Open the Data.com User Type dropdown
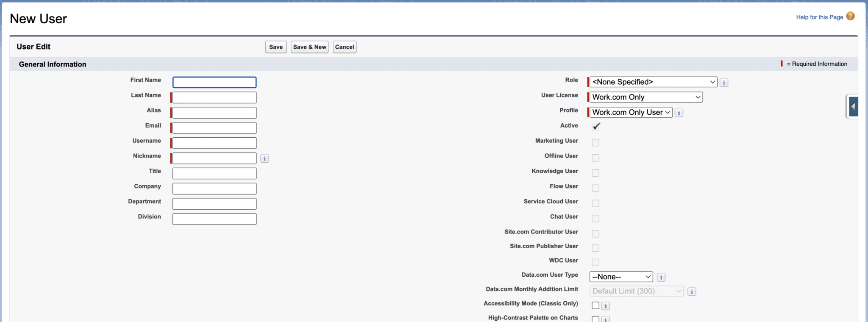The height and width of the screenshot is (322, 868). [621, 277]
